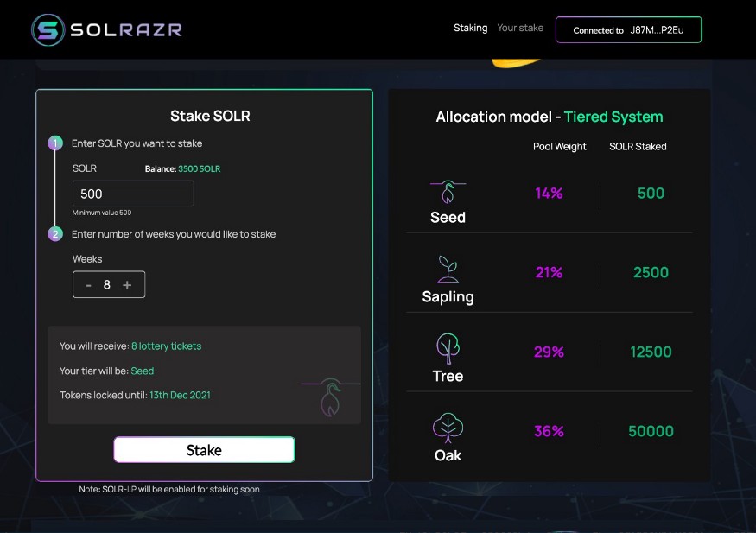The width and height of the screenshot is (756, 533).
Task: Click the Seed tier sprout icon
Action: coord(448,192)
